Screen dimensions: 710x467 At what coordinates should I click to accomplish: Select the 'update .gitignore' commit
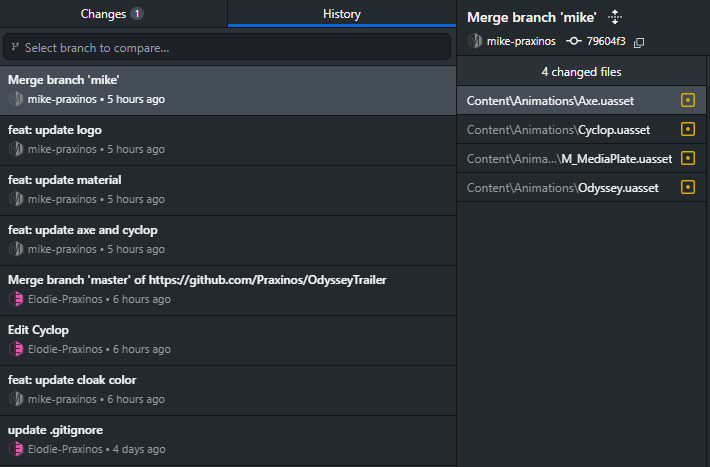pos(227,440)
